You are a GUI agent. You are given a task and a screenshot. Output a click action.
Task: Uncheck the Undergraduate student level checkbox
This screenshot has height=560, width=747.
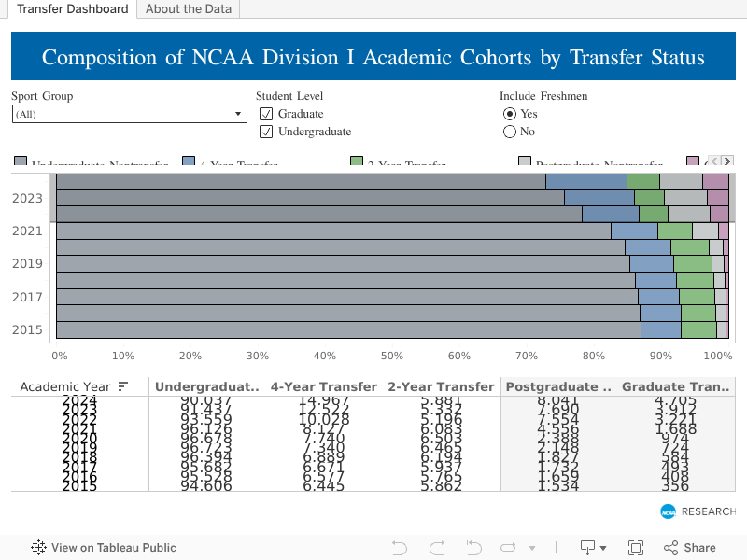point(266,131)
